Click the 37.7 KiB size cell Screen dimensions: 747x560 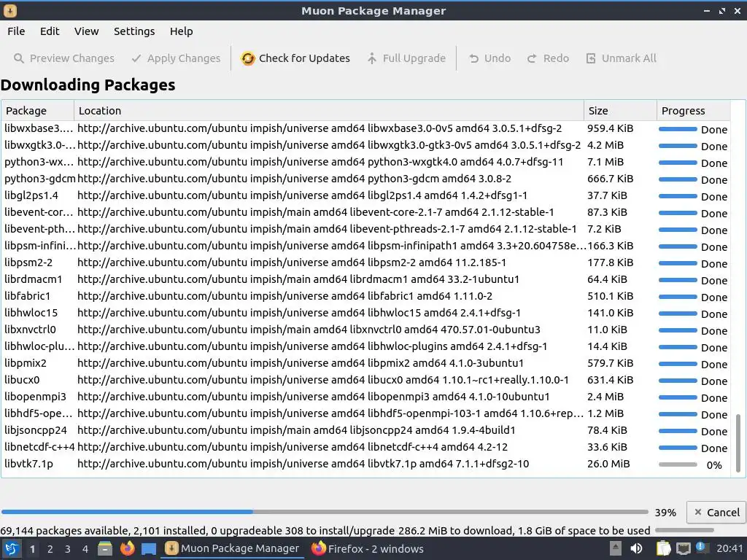pyautogui.click(x=607, y=195)
